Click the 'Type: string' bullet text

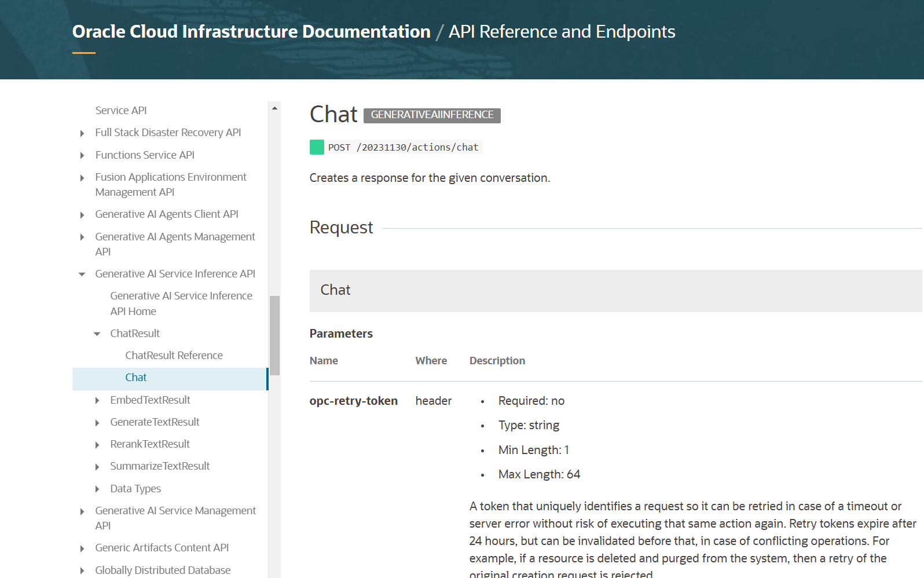coord(529,425)
